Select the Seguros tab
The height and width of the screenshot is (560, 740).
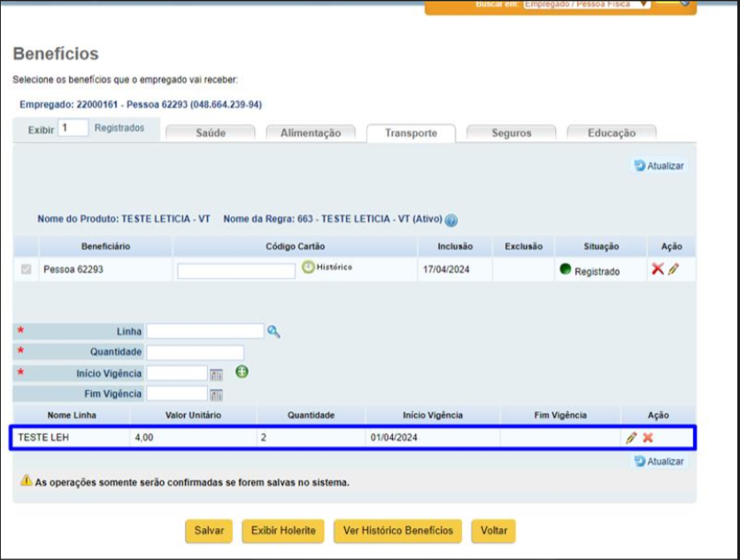pyautogui.click(x=511, y=133)
